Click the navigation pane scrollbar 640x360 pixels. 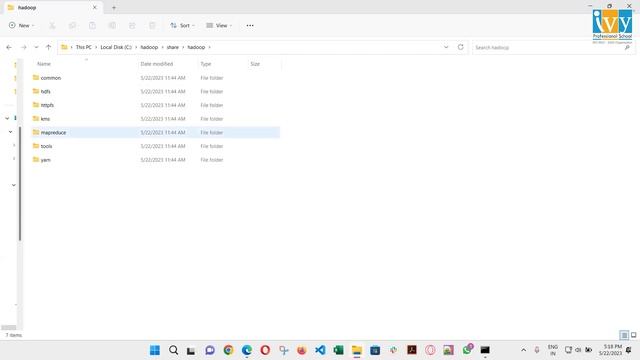[x=20, y=184]
